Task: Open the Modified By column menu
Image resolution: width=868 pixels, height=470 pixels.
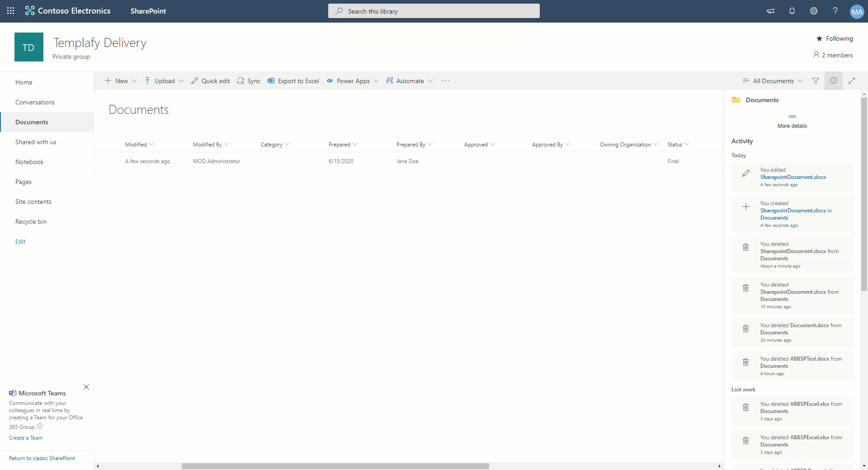Action: [x=211, y=145]
